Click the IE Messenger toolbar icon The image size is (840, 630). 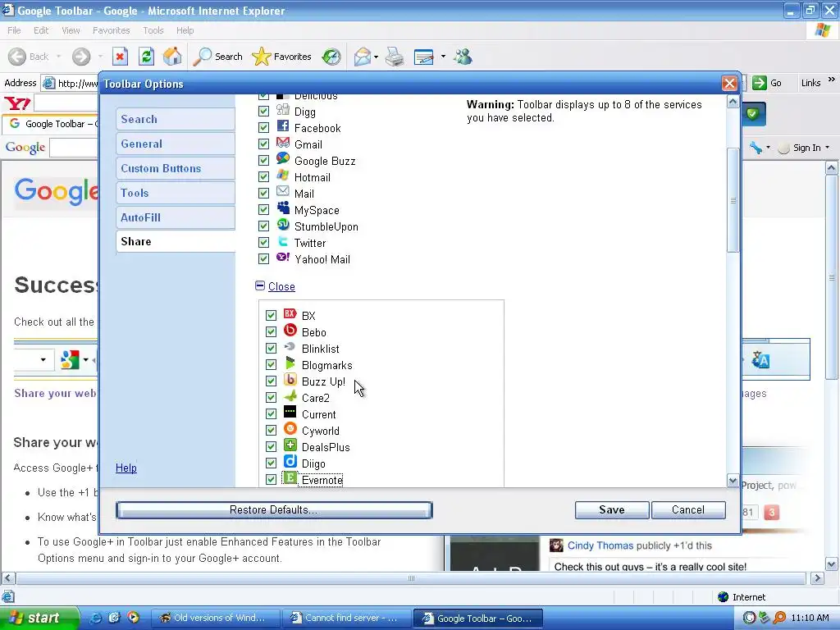pyautogui.click(x=463, y=57)
